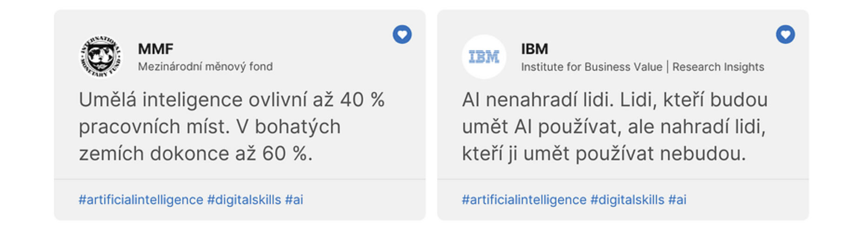Select #digitalskills hashtag on MMF card
868x231 pixels.
click(x=244, y=200)
